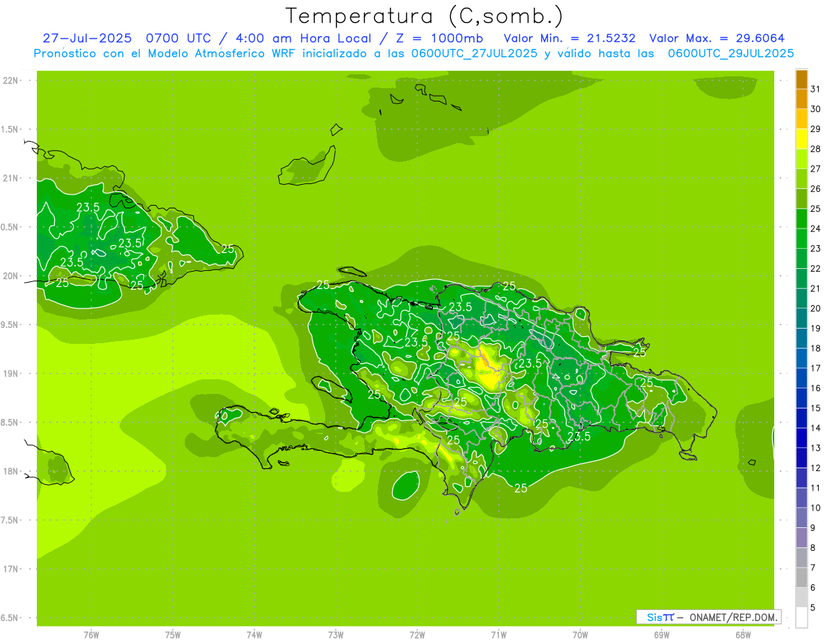Click the 19N latitude axis label

(x=10, y=374)
